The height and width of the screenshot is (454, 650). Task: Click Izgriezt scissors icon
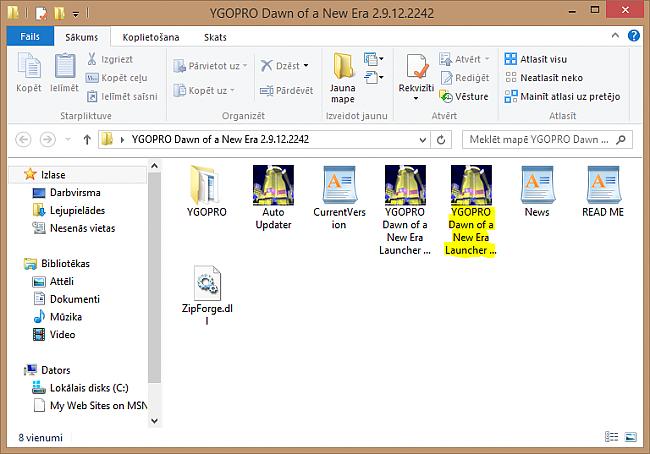pos(92,59)
